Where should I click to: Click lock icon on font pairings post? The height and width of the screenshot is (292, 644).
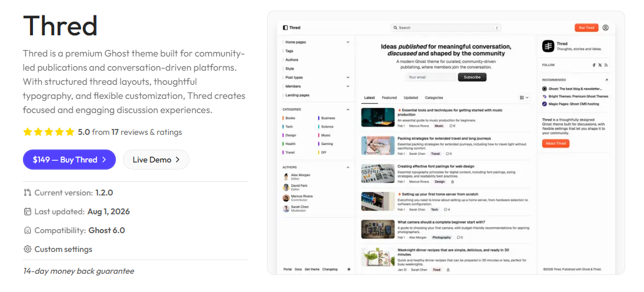(x=452, y=181)
